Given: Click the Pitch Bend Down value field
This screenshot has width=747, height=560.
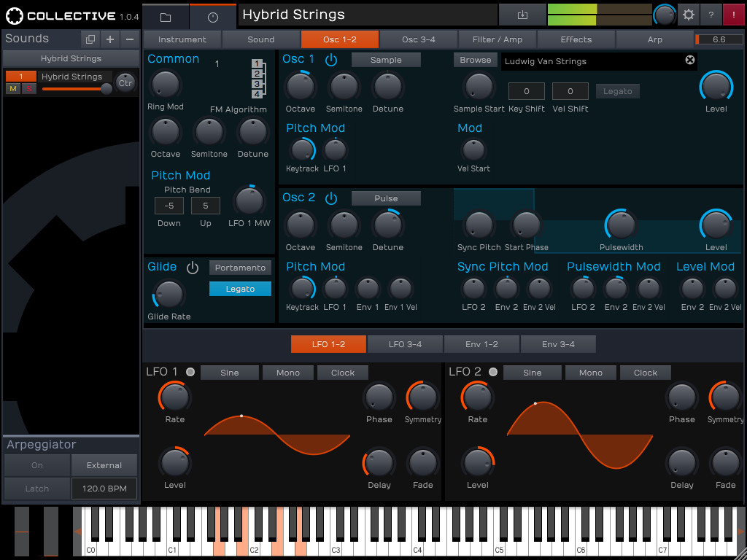Looking at the screenshot, I should (x=169, y=206).
